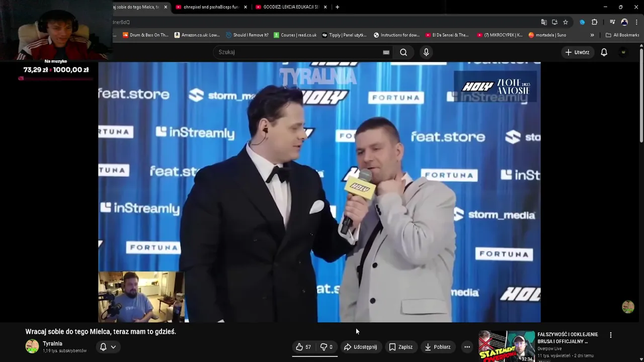Viewport: 644px width, 362px height.
Task: Switch to the GOODIEZ: LEKCJA EDUKACJI tab
Action: pos(291,7)
